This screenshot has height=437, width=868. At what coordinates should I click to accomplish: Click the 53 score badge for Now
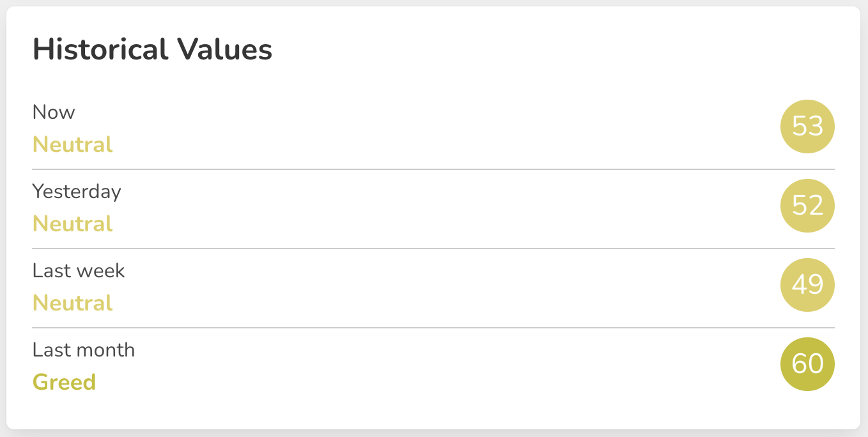point(807,126)
